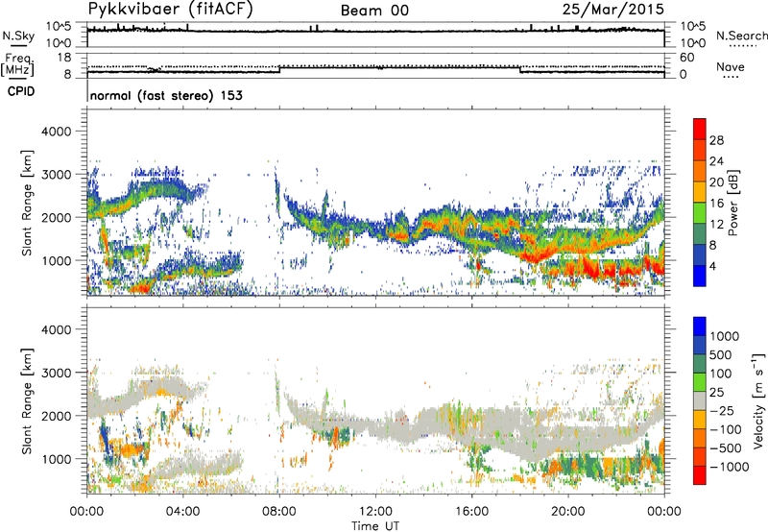Click the "Velocity [m s⁻¹]" color bar title
768x532 pixels.
pyautogui.click(x=758, y=400)
